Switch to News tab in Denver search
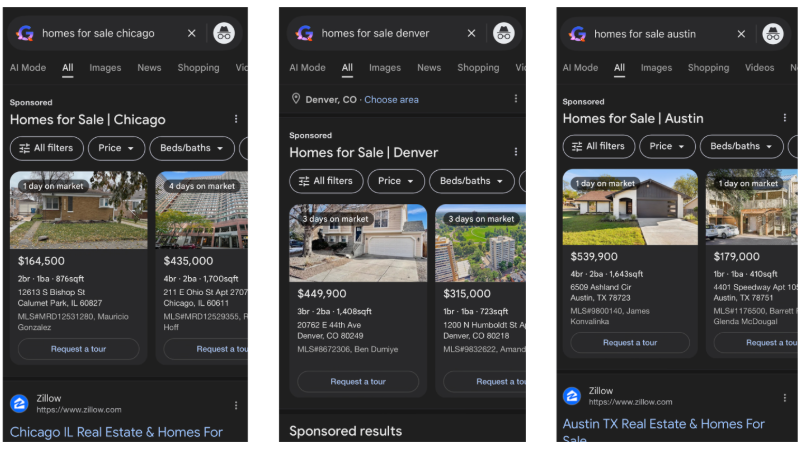The height and width of the screenshot is (455, 803). 429,68
